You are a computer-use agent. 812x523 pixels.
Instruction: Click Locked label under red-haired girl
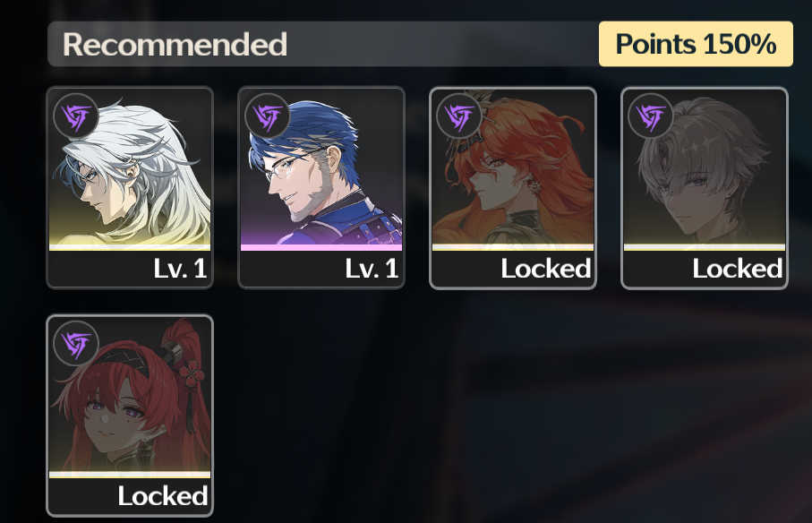(x=163, y=496)
